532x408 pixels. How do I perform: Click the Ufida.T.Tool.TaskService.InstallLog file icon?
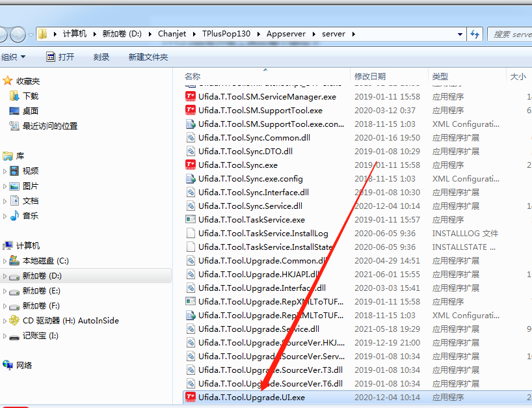click(x=191, y=233)
